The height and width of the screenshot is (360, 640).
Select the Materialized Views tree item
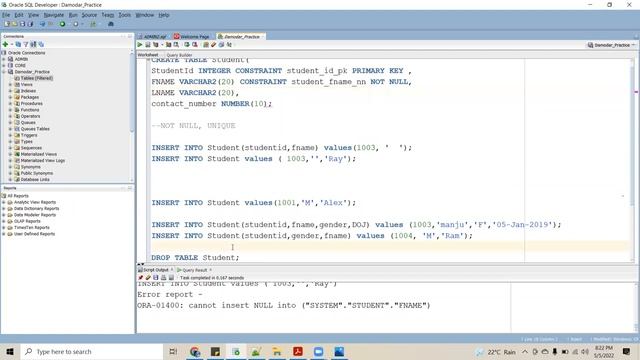38,154
